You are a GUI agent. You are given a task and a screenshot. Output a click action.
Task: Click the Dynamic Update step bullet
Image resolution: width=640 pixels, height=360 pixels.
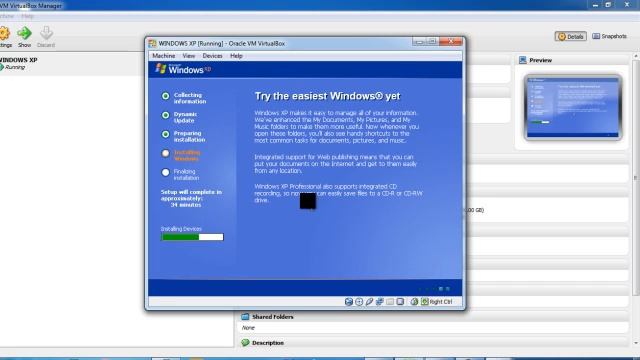click(165, 115)
